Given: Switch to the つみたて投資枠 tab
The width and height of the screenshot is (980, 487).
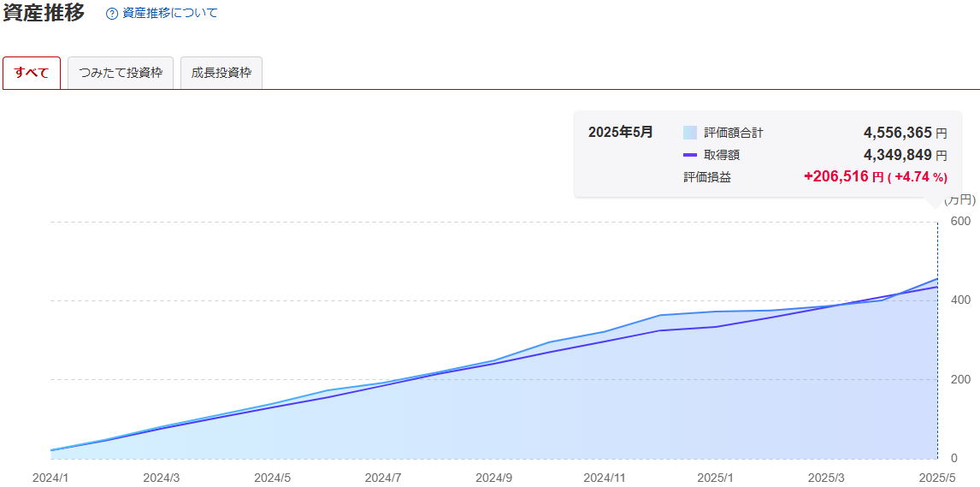Looking at the screenshot, I should point(121,73).
